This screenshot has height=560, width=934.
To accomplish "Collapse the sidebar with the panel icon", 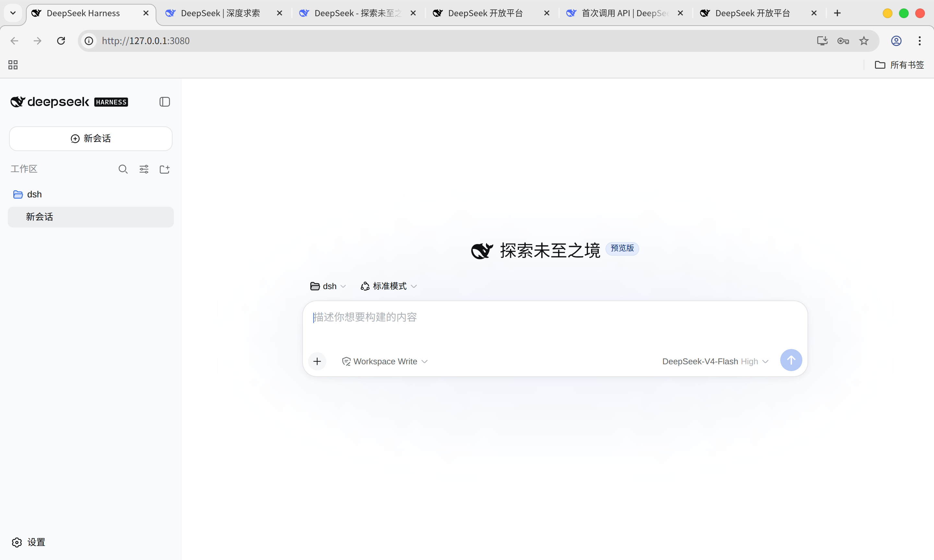I will pos(165,102).
